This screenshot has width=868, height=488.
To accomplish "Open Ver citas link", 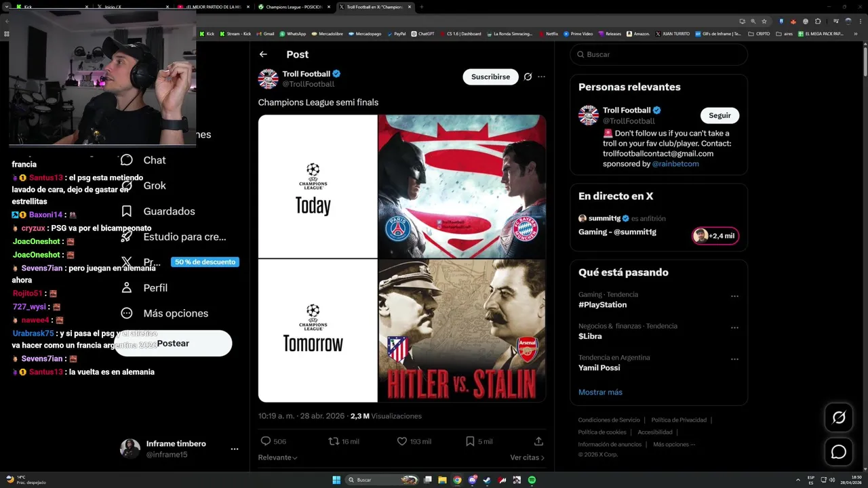I will coord(527,457).
